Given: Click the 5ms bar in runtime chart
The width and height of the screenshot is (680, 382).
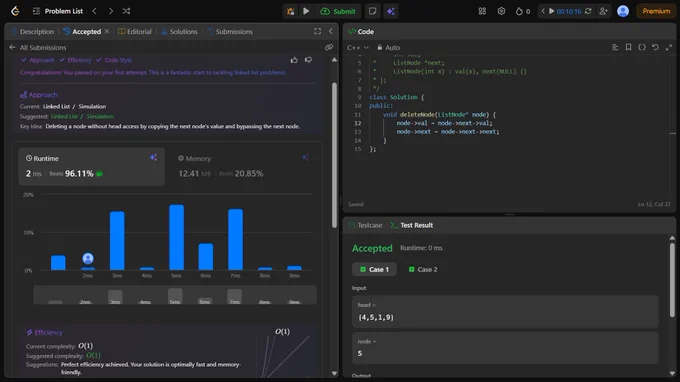Looking at the screenshot, I should click(176, 238).
